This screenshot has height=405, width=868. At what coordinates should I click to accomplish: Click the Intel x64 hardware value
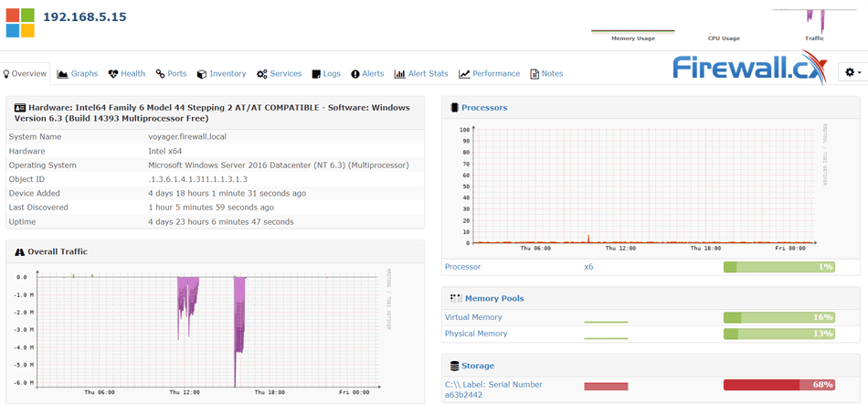(166, 151)
